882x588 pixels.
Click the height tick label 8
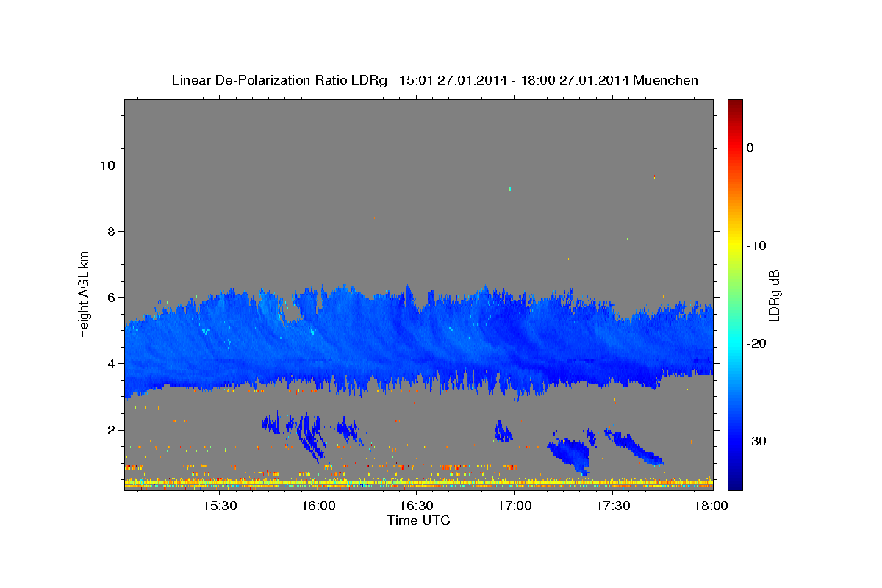click(x=111, y=231)
